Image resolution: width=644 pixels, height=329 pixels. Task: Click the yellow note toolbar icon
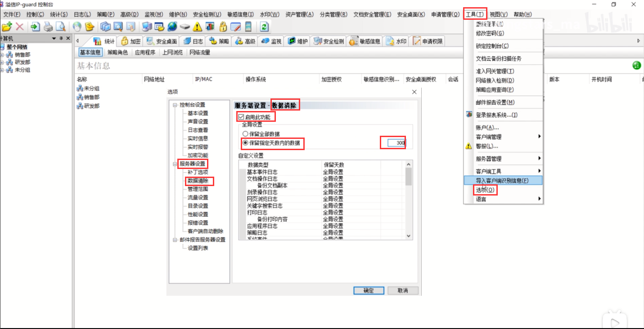(90, 27)
